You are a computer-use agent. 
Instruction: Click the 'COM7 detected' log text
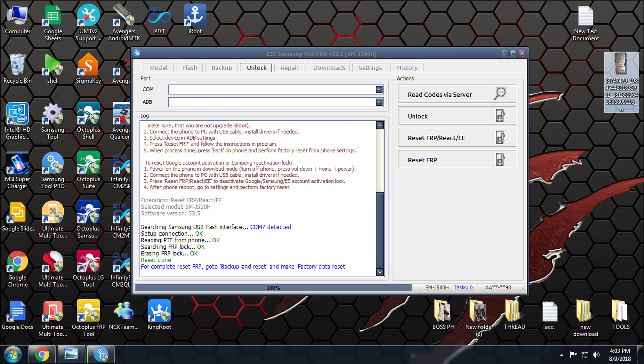click(x=270, y=227)
